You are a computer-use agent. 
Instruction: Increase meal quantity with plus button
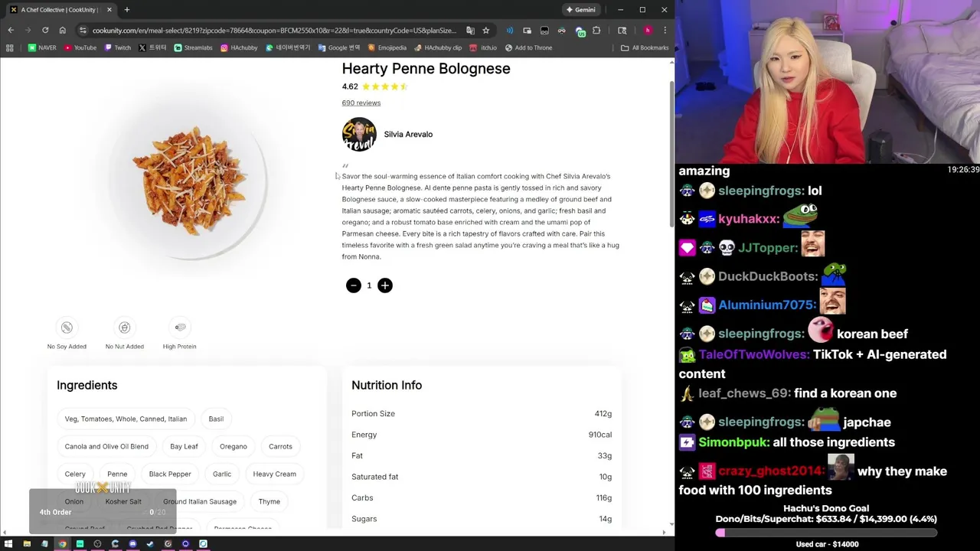[x=385, y=285]
